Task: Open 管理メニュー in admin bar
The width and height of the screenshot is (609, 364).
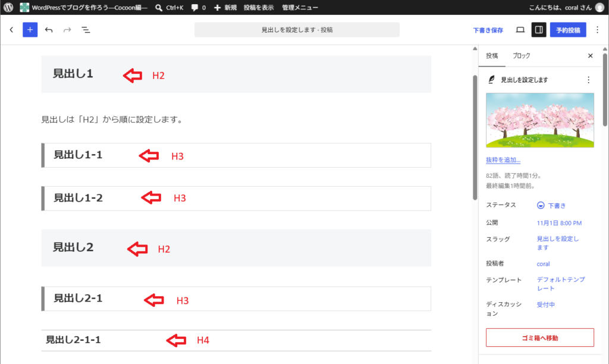Action: point(300,7)
